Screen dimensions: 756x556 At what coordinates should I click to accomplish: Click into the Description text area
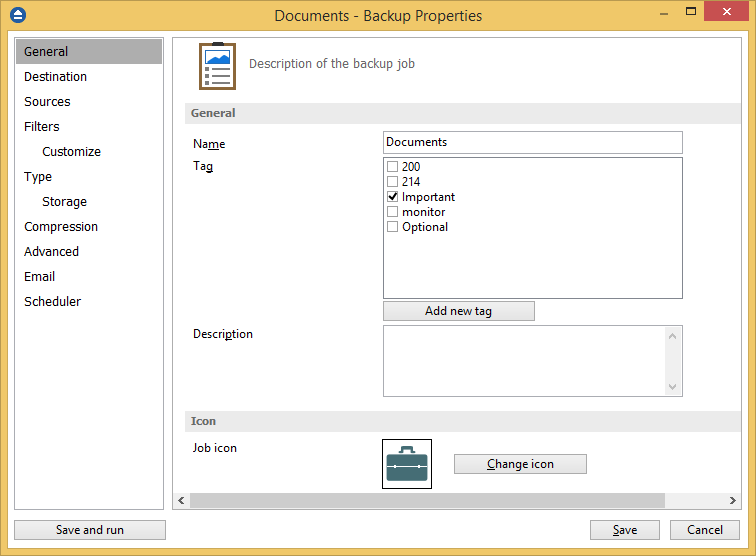524,361
